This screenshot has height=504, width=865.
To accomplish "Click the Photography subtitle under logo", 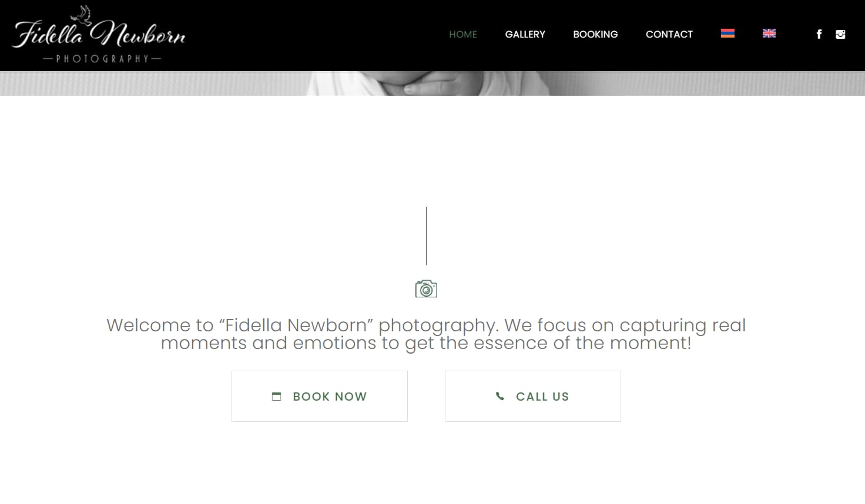I will [x=102, y=59].
